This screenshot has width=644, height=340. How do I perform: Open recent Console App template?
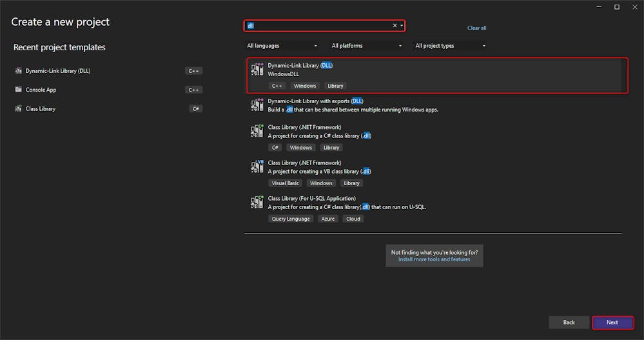(109, 90)
